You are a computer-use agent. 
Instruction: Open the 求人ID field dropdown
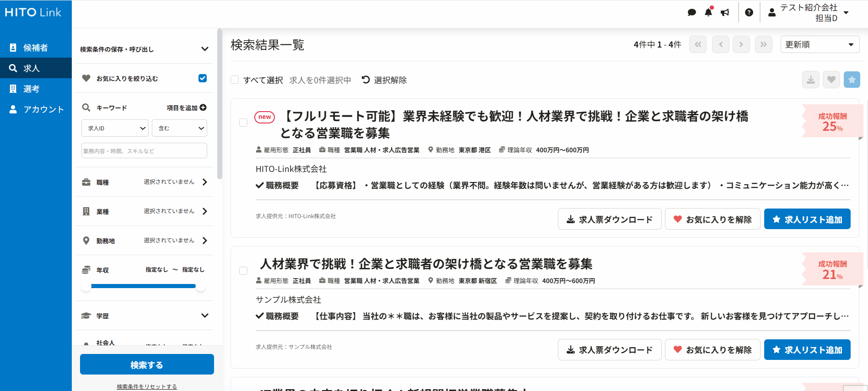tap(115, 128)
